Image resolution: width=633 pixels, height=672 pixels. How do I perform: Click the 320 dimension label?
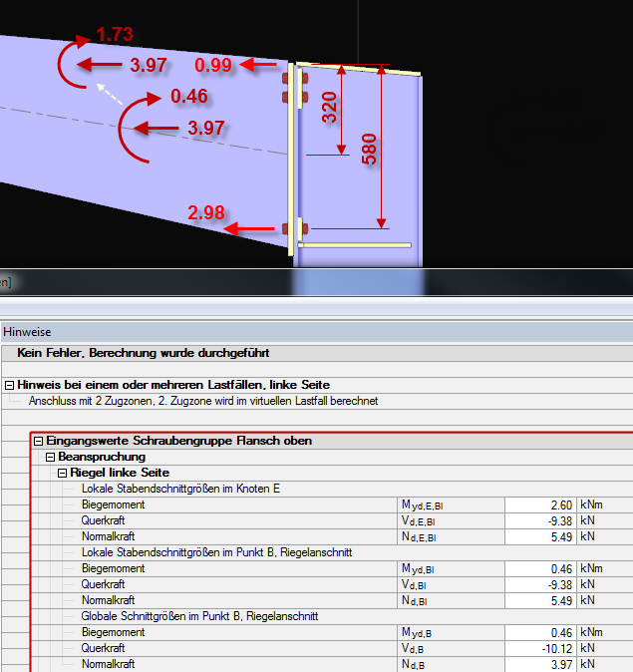pyautogui.click(x=330, y=107)
